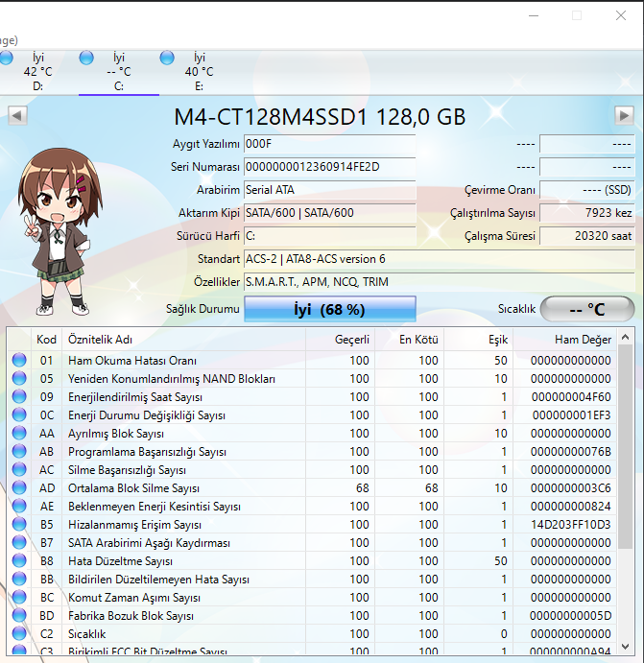Click the scroll up arrow of attribute list
This screenshot has width=644, height=663.
(x=626, y=339)
